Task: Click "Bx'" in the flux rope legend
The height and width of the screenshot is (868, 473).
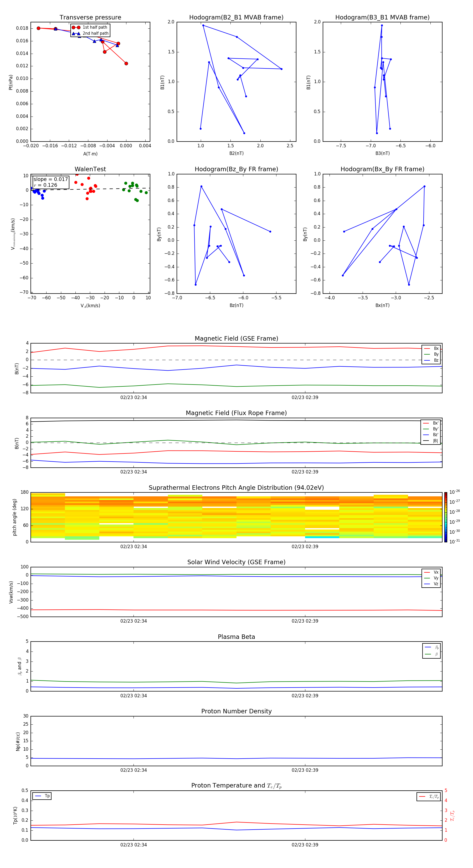Action: click(435, 423)
